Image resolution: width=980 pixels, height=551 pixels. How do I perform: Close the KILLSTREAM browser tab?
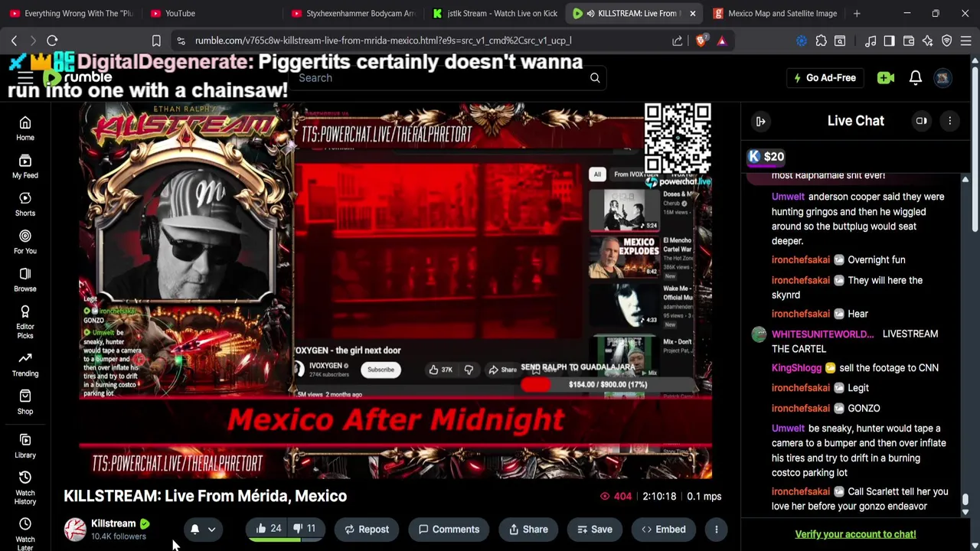[x=692, y=13]
